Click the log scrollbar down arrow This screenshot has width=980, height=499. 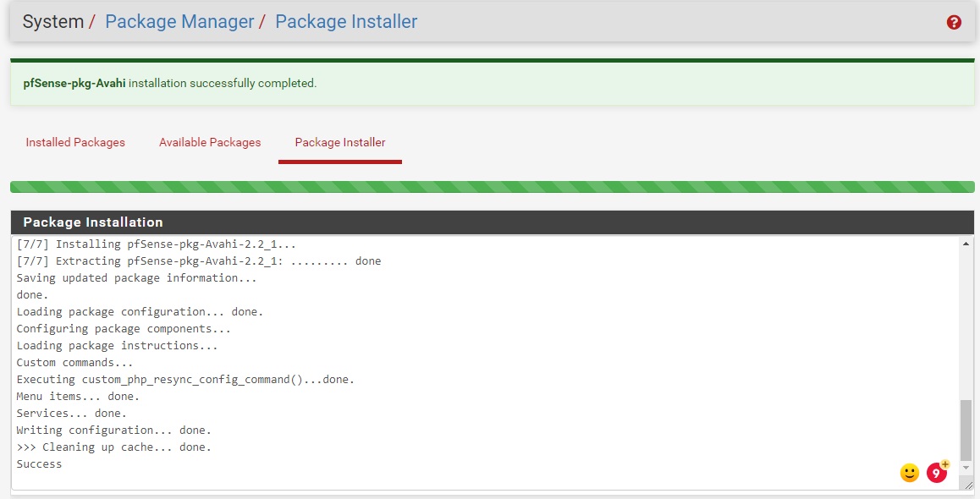(x=966, y=467)
